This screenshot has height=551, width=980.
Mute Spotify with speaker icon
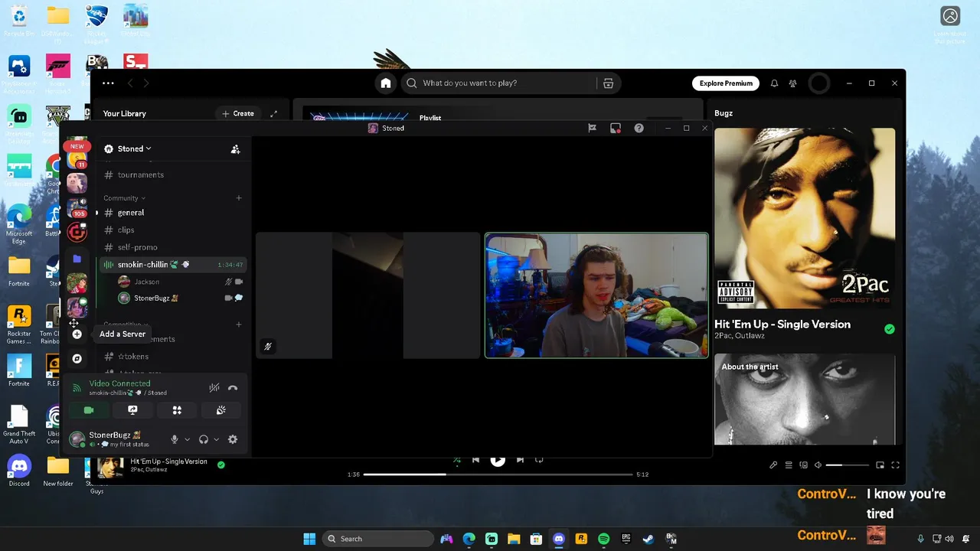coord(818,465)
